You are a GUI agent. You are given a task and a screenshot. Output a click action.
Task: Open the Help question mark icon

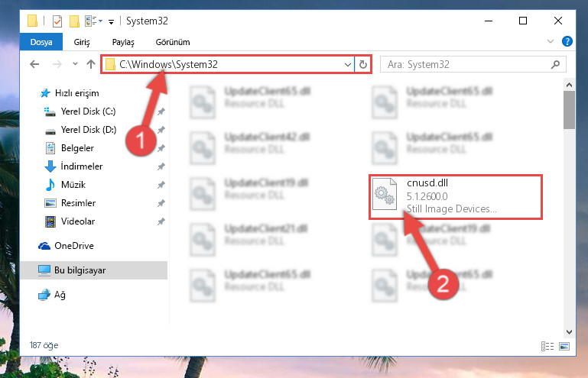click(x=567, y=41)
